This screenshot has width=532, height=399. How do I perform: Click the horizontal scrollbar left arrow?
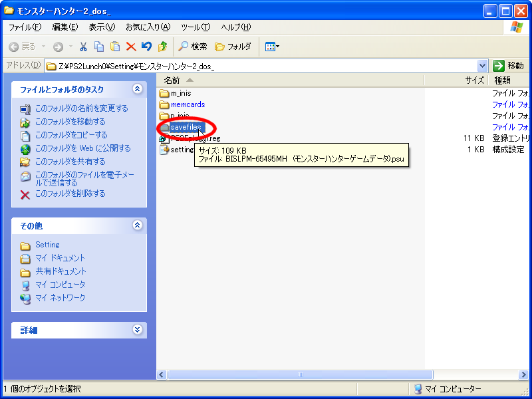coord(162,374)
